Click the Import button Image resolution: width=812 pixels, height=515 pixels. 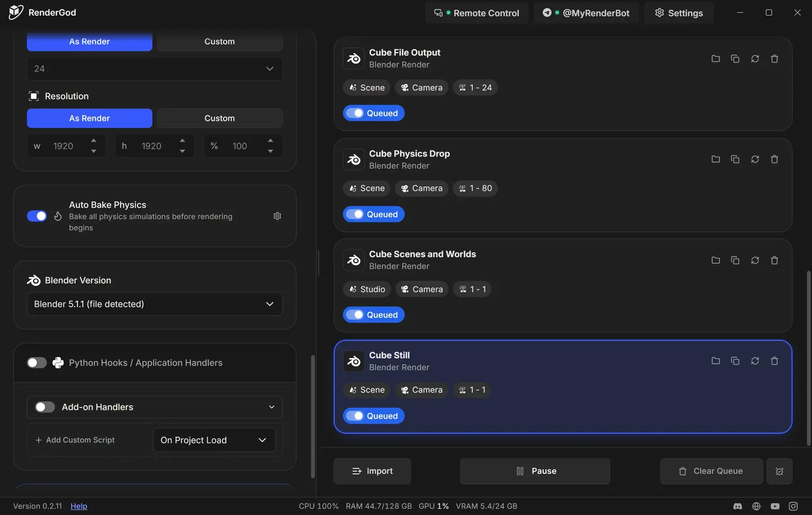tap(372, 471)
